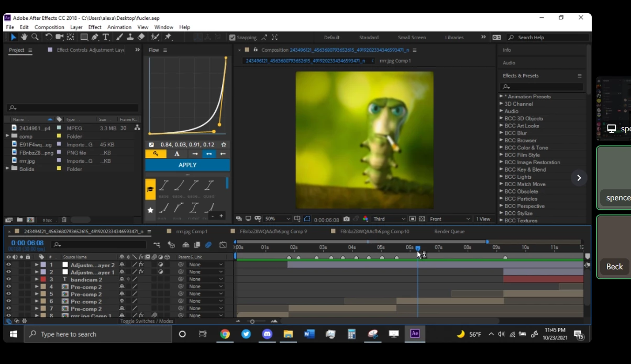Select the Unified Camera tool

click(x=60, y=37)
